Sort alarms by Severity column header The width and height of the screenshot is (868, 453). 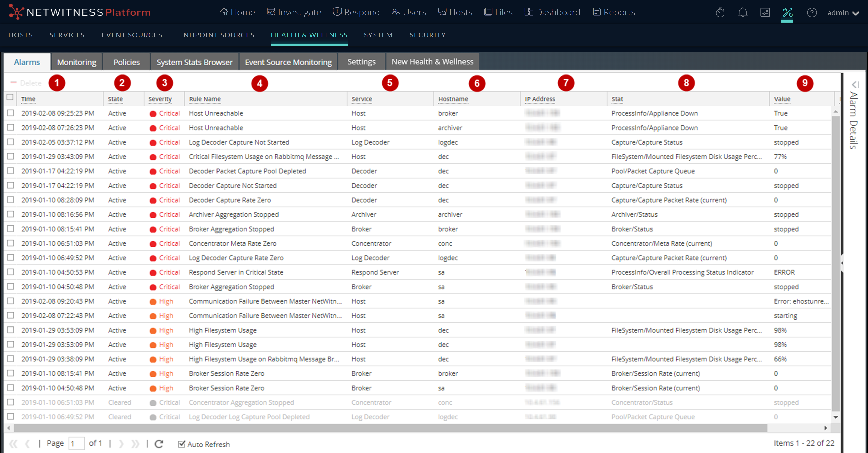click(x=160, y=99)
